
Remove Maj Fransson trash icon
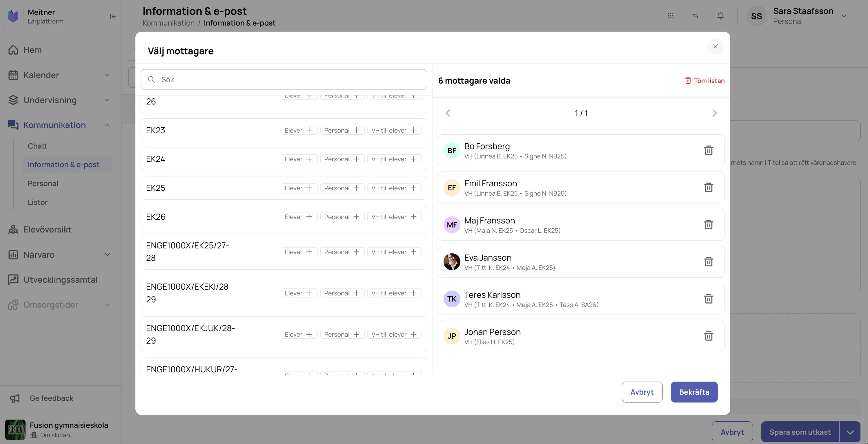point(708,224)
